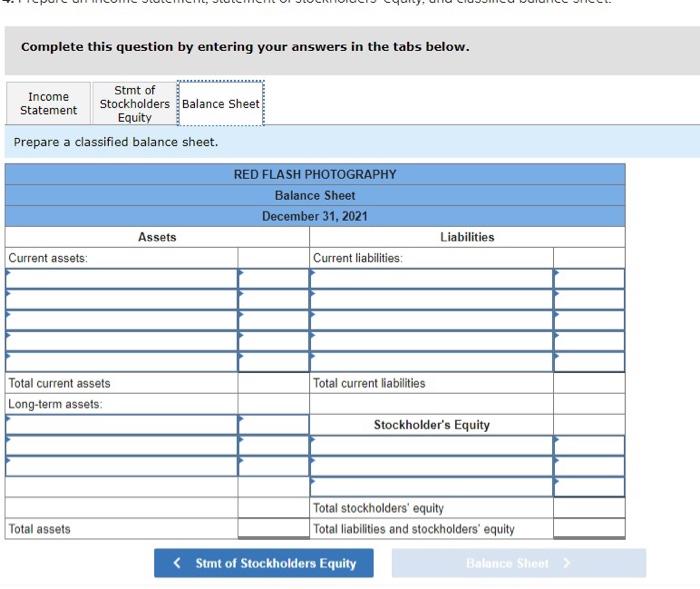
Task: Click the right chevron icon on next button
Action: click(567, 563)
